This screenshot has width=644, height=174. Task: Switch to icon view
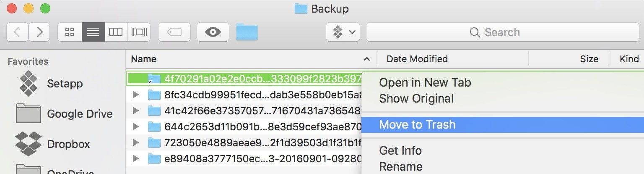[70, 32]
